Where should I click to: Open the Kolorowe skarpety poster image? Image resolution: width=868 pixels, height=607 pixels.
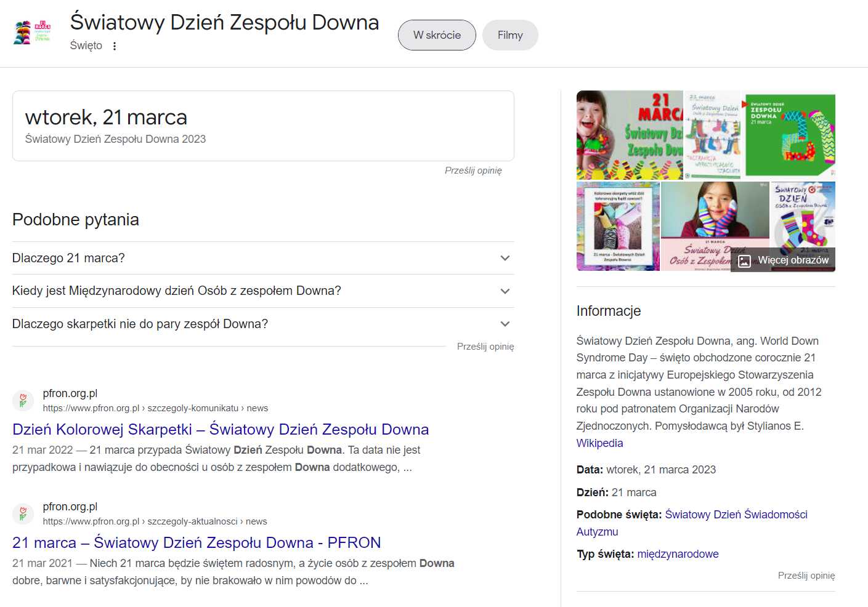coord(618,226)
